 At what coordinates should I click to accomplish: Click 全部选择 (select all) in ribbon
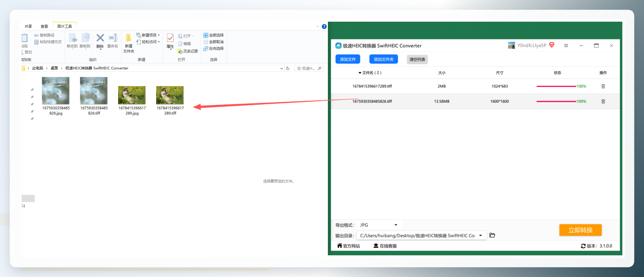(x=214, y=35)
